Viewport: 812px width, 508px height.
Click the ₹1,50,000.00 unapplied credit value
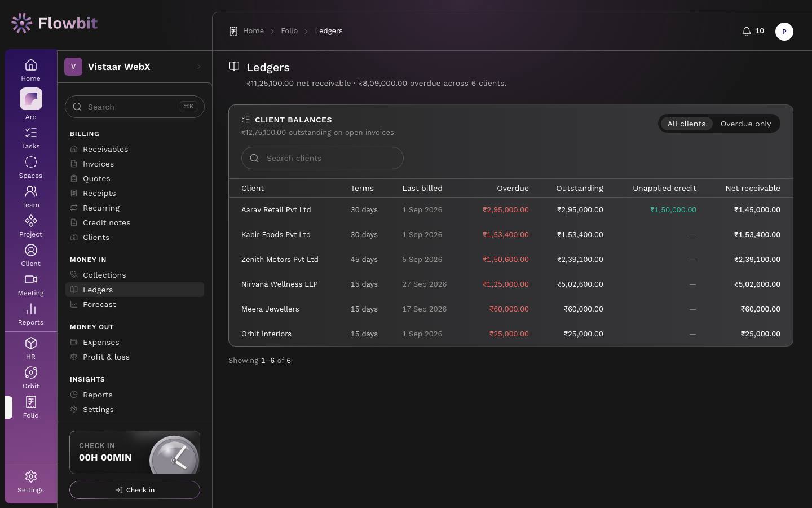click(673, 210)
